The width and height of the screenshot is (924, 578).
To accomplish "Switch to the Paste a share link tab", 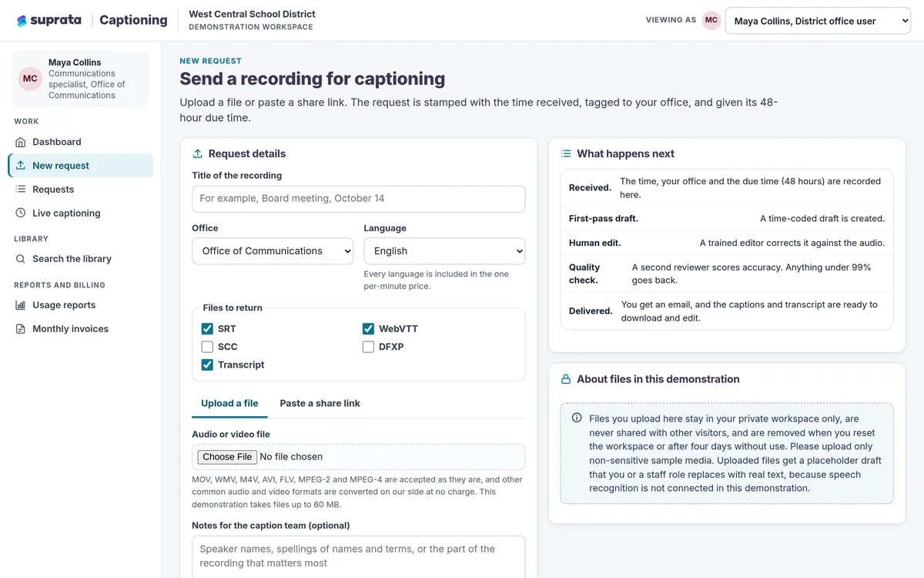I will coord(320,403).
